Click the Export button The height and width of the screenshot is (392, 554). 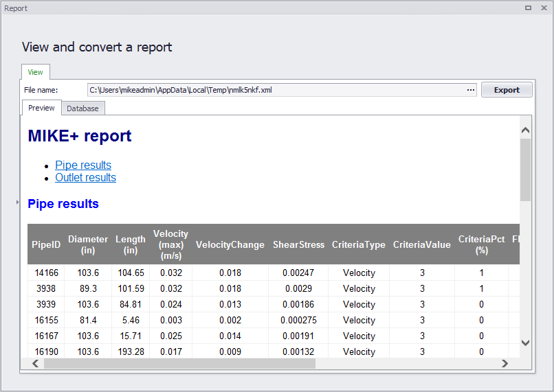507,90
